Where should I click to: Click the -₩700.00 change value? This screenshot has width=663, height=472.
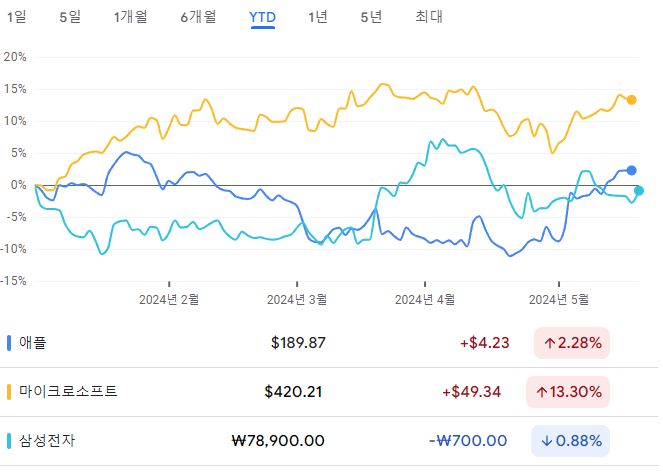point(468,441)
